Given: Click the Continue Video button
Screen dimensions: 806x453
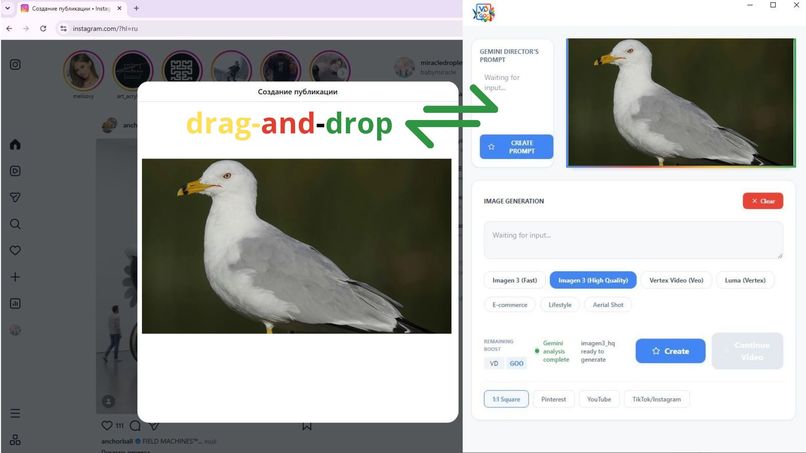Looking at the screenshot, I should tap(747, 351).
